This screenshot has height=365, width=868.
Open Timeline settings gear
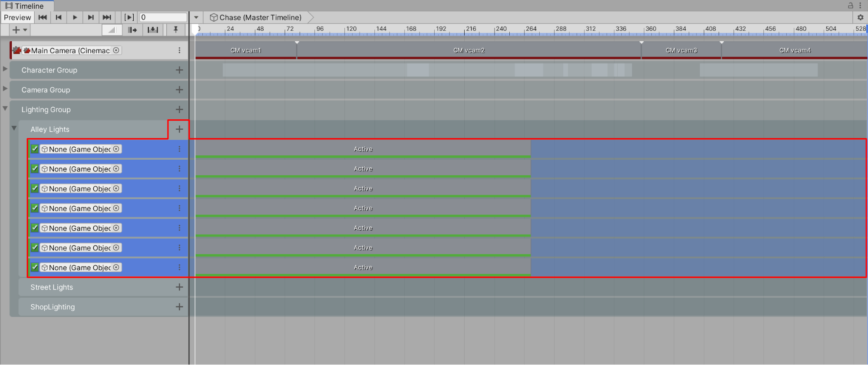click(x=860, y=17)
